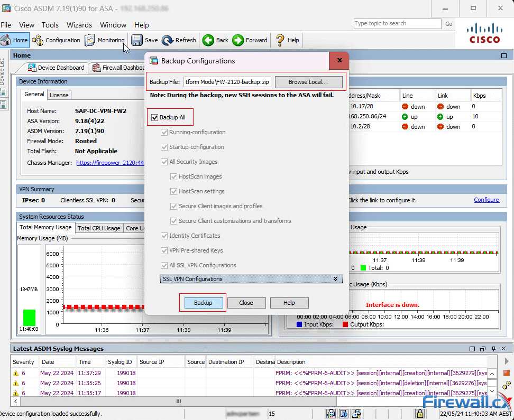The image size is (514, 420).
Task: Switch to the License tab
Action: pyautogui.click(x=59, y=95)
